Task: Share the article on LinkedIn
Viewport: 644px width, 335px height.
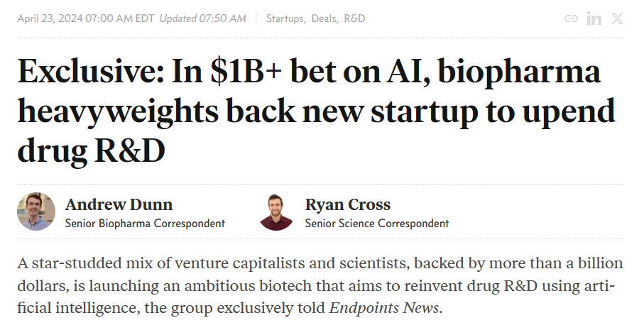Action: pos(594,18)
